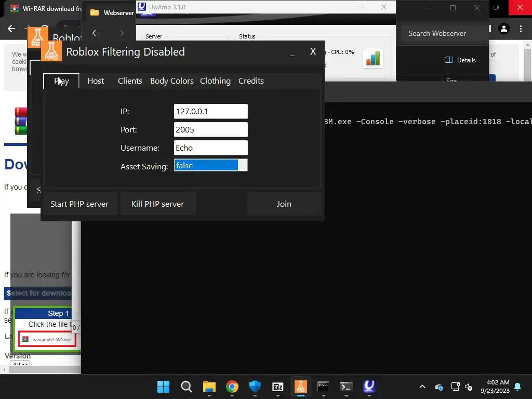Open the clock showing 4:02 AM
Image resolution: width=532 pixels, height=399 pixels.
pos(495,387)
